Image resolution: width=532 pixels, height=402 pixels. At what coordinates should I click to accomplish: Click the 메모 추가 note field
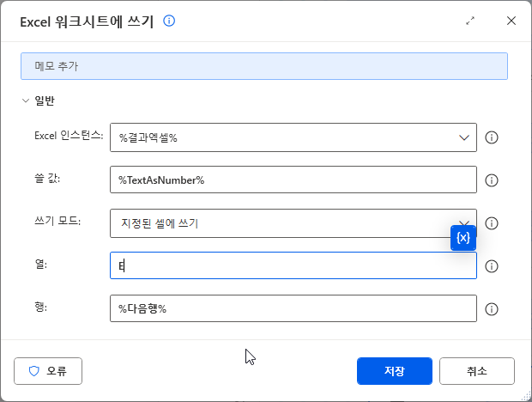coord(264,66)
